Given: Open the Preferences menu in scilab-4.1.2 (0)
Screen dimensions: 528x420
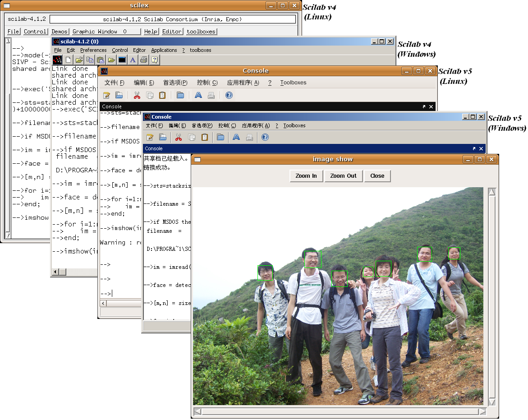Looking at the screenshot, I should pos(93,50).
